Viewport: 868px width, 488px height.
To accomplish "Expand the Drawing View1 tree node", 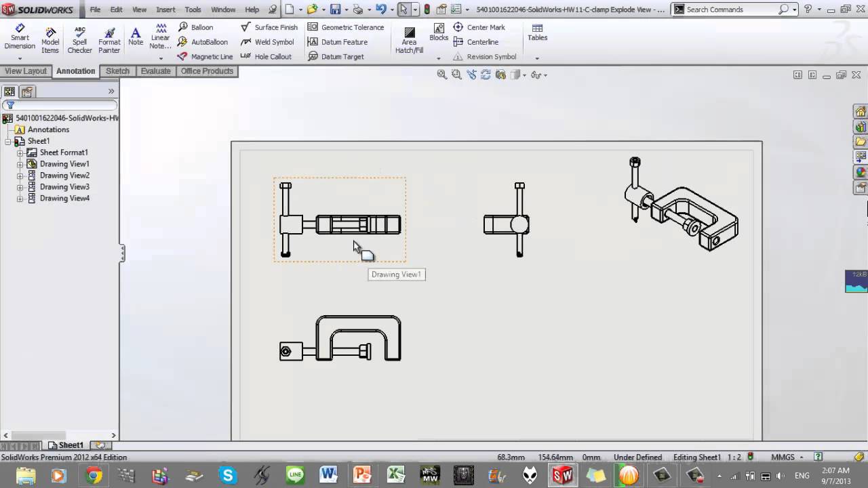I will (20, 164).
